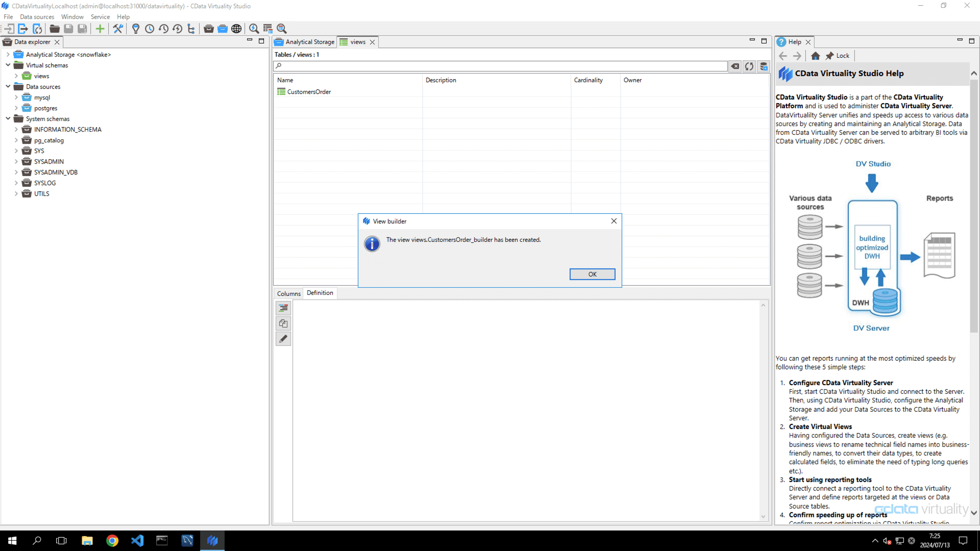Edit the definition with the pencil icon
The height and width of the screenshot is (551, 980).
point(283,338)
